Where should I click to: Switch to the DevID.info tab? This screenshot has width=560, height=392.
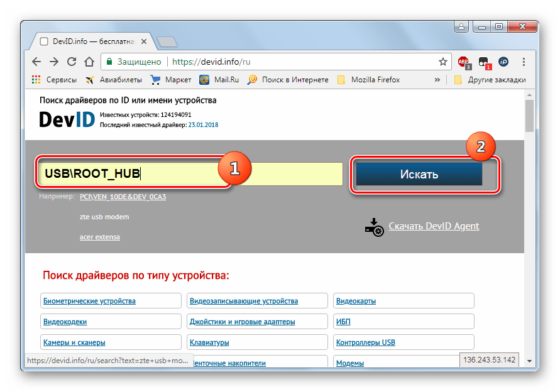88,41
